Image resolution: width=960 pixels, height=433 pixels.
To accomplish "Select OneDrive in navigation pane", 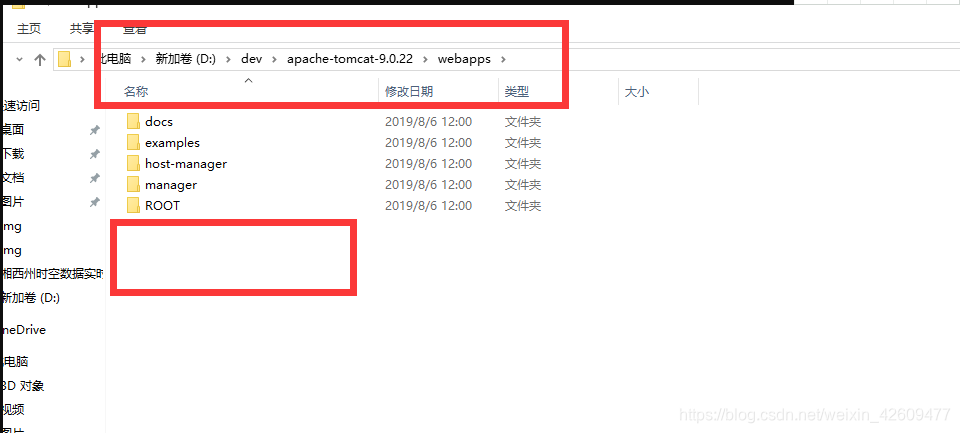I will [24, 329].
